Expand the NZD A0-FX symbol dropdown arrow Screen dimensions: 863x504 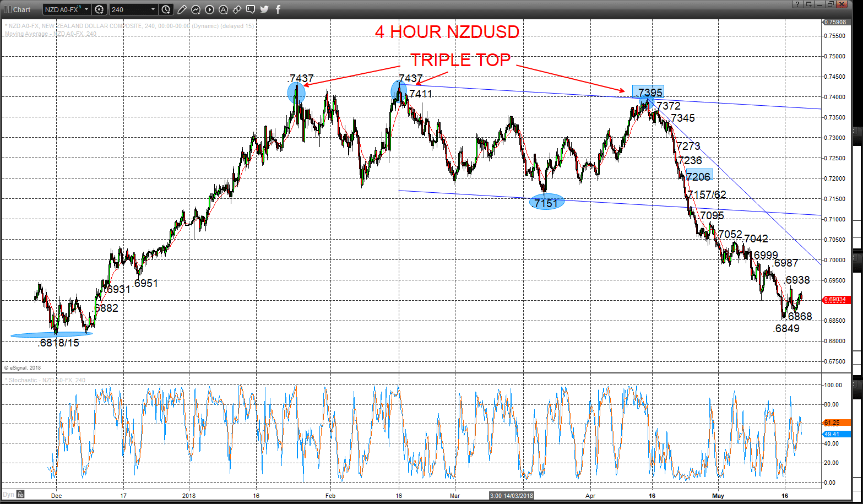(86, 9)
